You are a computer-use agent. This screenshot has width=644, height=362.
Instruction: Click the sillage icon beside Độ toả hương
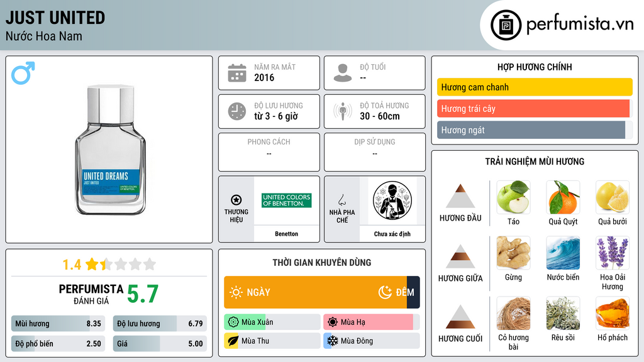pyautogui.click(x=343, y=111)
